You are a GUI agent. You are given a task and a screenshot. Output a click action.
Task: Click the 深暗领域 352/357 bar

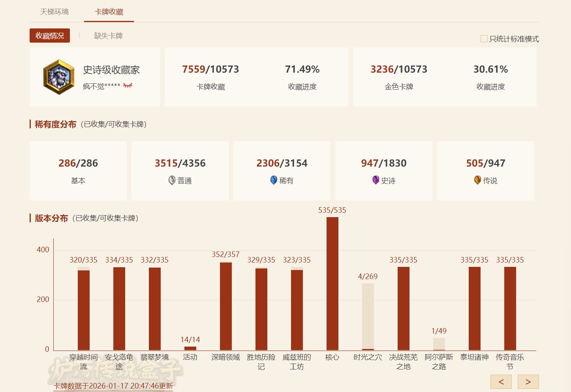tap(225, 306)
